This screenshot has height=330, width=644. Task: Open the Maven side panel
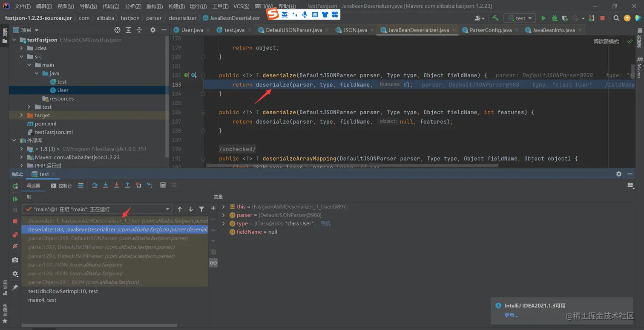coord(639,67)
